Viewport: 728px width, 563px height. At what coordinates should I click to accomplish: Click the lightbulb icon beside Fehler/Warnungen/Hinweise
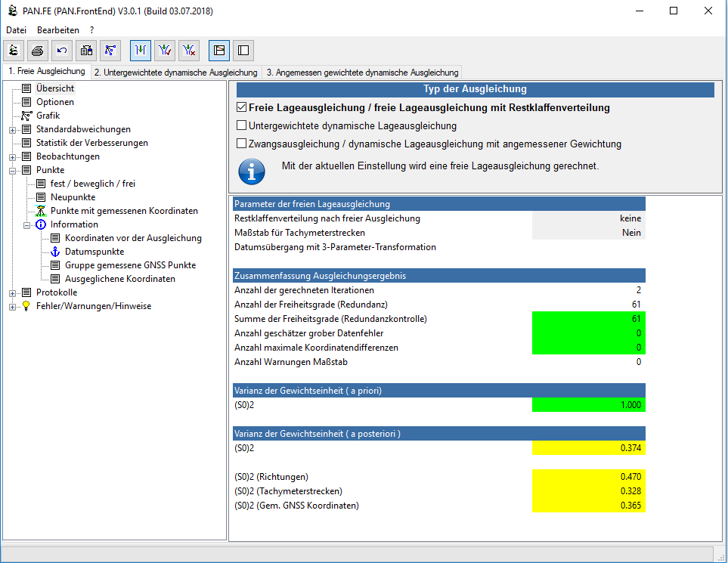coord(26,306)
